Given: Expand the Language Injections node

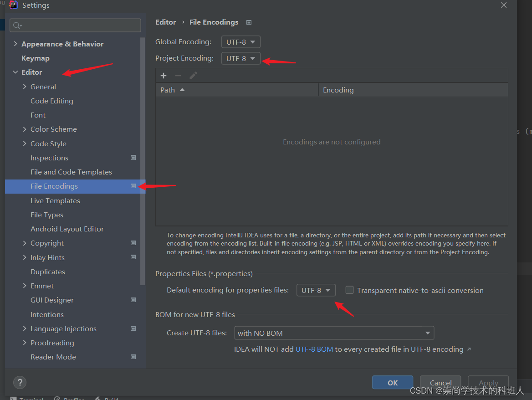Looking at the screenshot, I should point(25,328).
